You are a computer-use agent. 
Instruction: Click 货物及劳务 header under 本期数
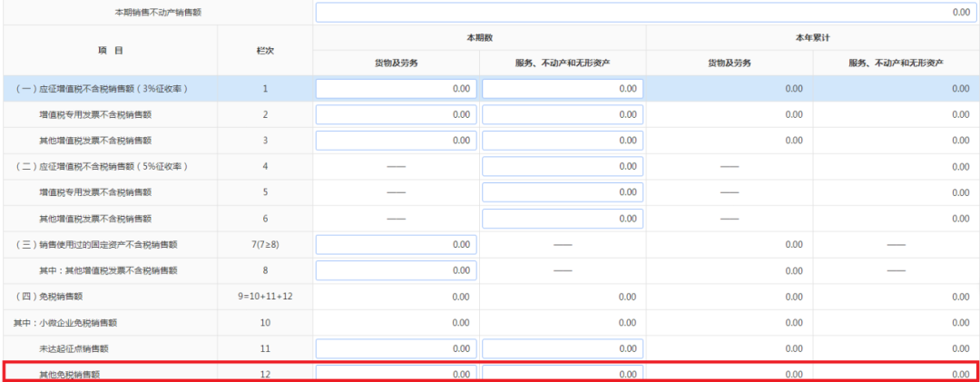(397, 64)
